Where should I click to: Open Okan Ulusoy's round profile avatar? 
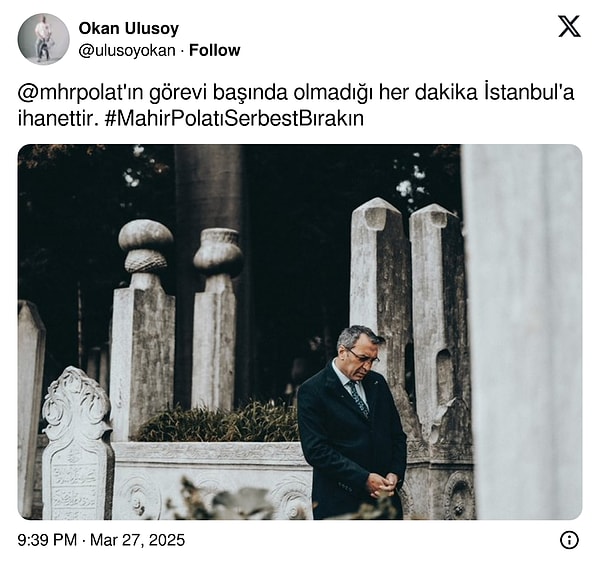(x=44, y=39)
